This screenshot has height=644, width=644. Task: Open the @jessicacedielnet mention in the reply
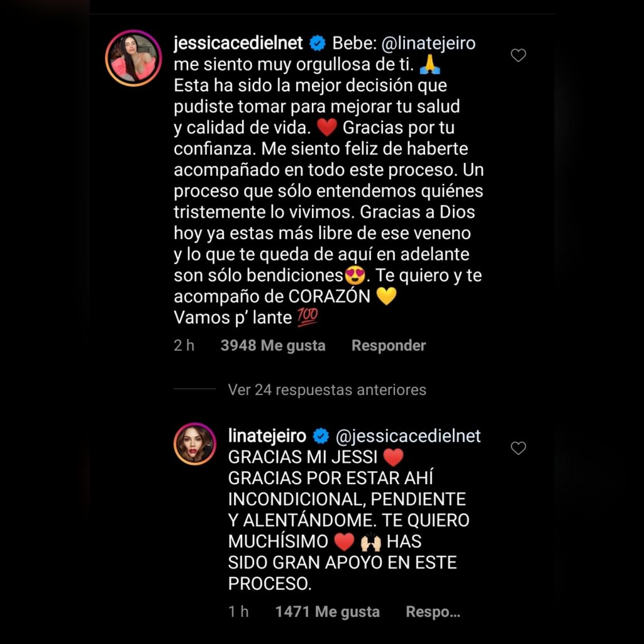[408, 436]
